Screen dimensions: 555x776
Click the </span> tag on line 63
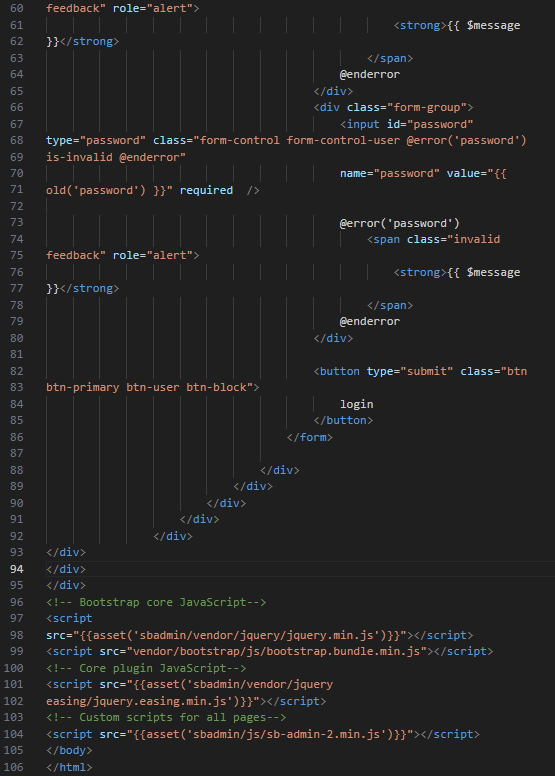[x=390, y=58]
